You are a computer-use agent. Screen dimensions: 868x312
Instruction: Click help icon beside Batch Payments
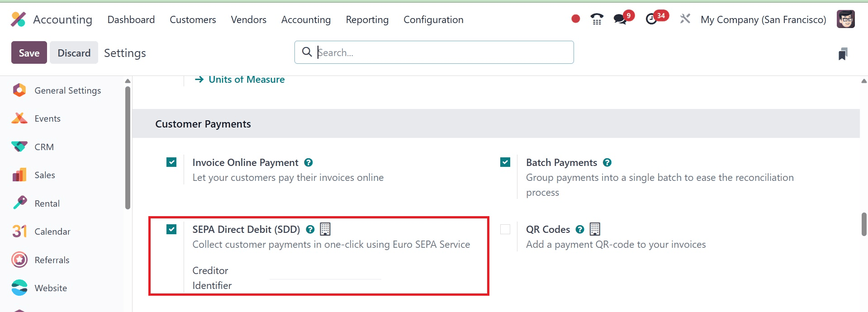[607, 162]
